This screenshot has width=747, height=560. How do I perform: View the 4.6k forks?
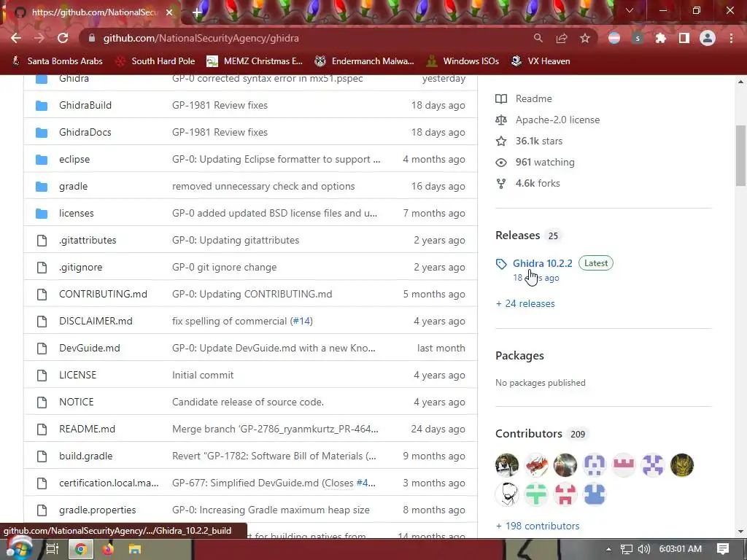pyautogui.click(x=538, y=183)
